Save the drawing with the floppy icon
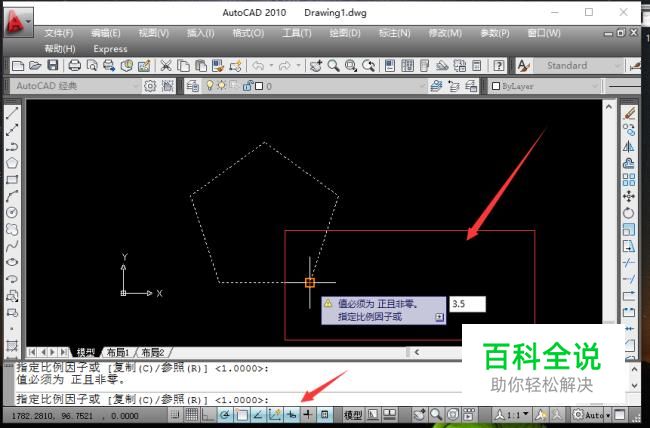This screenshot has width=650, height=428. point(53,66)
